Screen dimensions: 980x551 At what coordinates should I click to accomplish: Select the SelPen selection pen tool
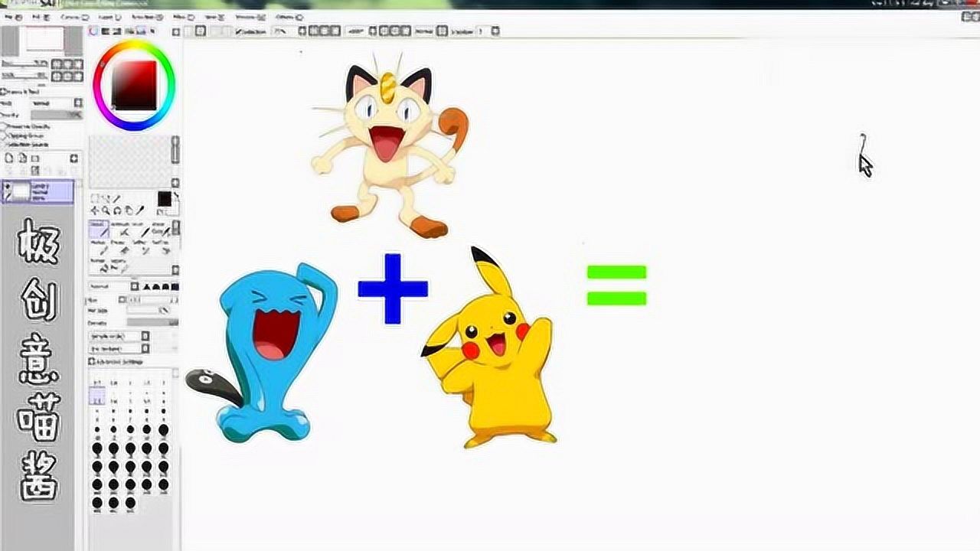(x=141, y=247)
